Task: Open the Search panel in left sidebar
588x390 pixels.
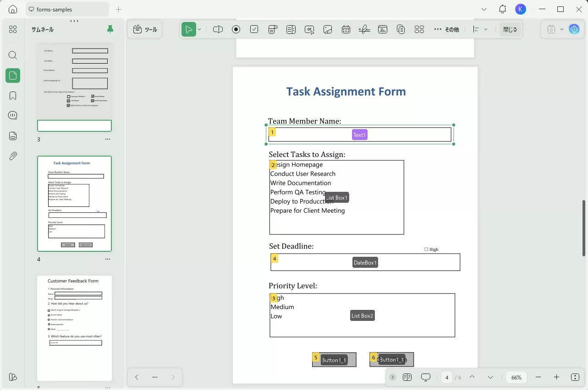Action: tap(13, 55)
